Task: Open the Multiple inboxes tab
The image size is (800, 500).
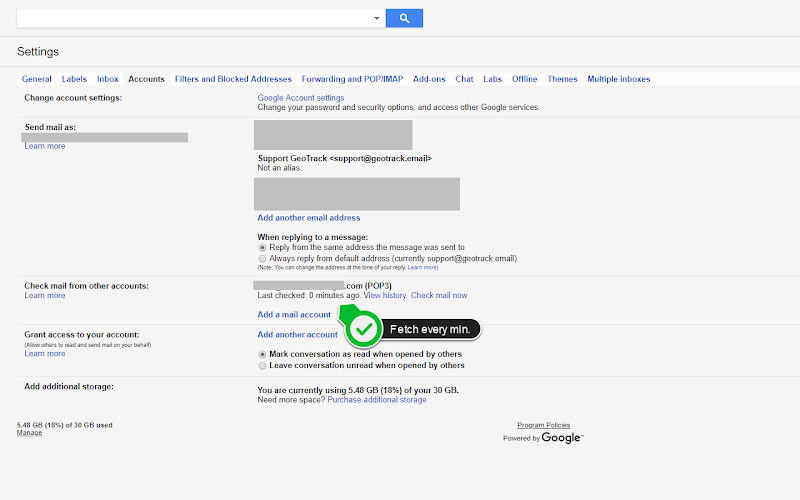Action: click(618, 79)
